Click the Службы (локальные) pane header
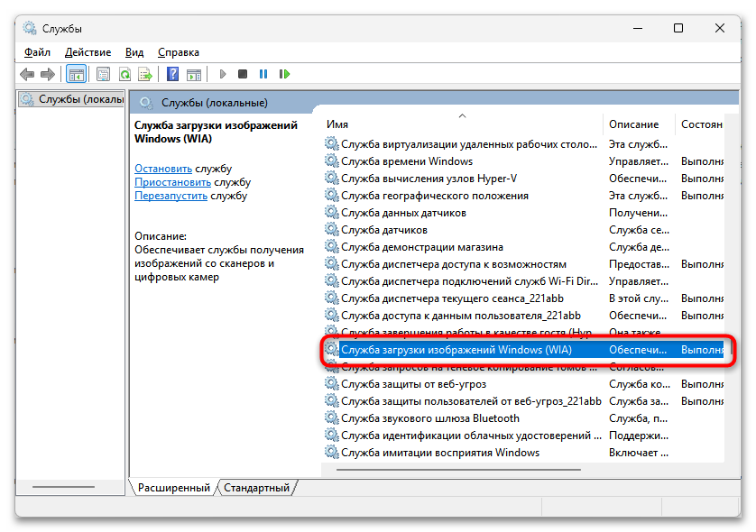Screen dimensions: 756x532 coord(214,103)
